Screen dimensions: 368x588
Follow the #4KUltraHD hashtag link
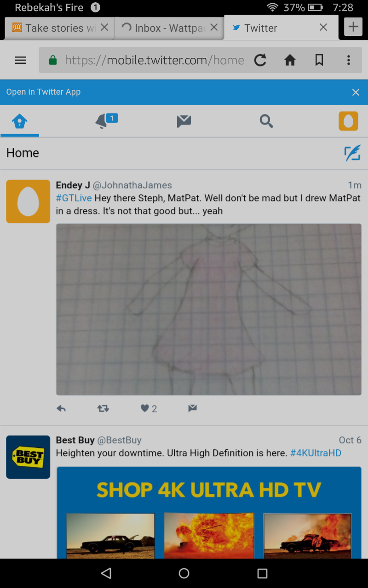(x=316, y=453)
